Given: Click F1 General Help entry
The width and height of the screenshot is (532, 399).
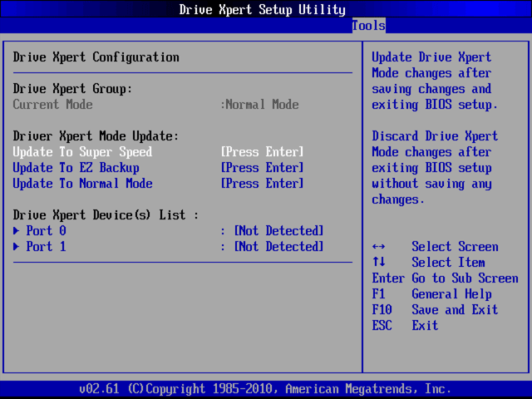Looking at the screenshot, I should point(432,293).
